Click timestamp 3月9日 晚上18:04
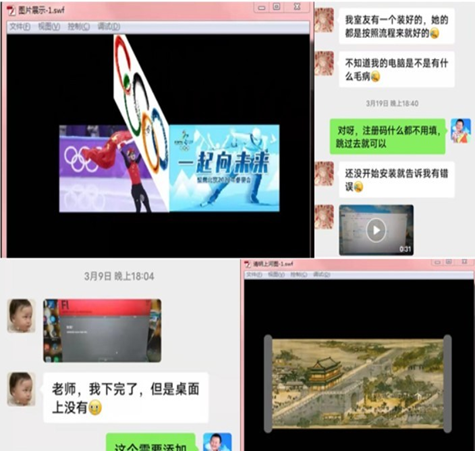475x451 pixels. pos(119,276)
